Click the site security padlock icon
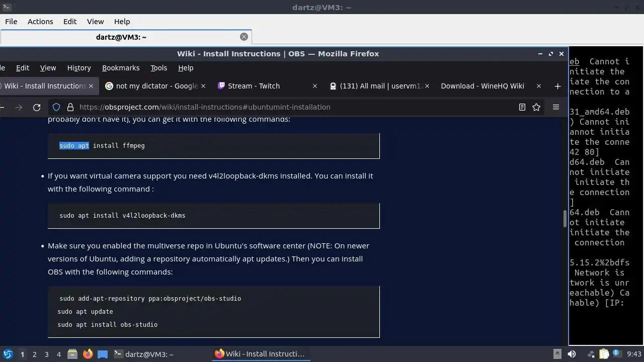644x362 pixels. 70,107
